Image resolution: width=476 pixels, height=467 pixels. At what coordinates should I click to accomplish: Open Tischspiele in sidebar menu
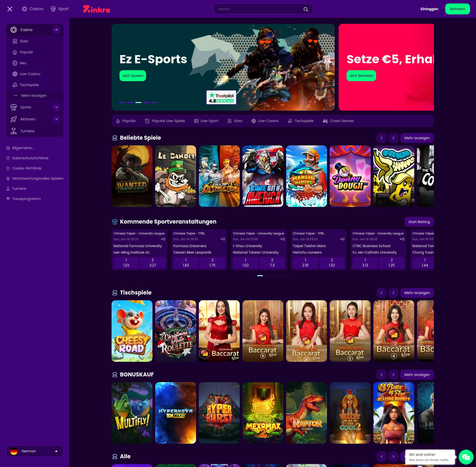pyautogui.click(x=29, y=85)
